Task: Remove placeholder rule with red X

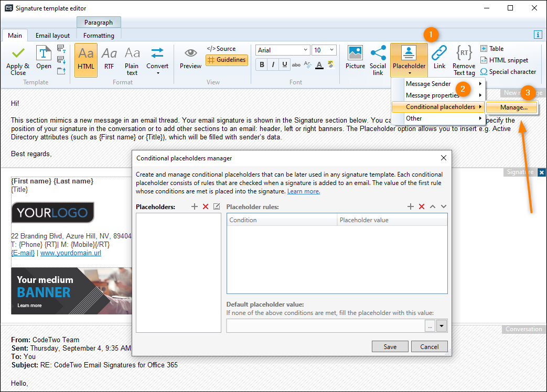Action: [x=422, y=206]
